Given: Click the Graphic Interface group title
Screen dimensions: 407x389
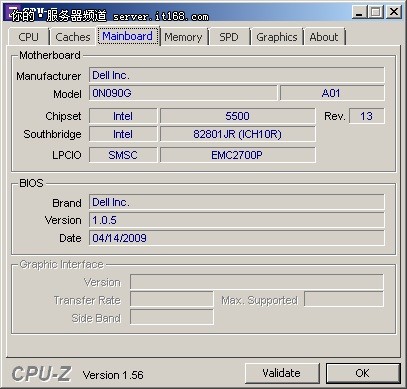Looking at the screenshot, I should (x=61, y=265).
